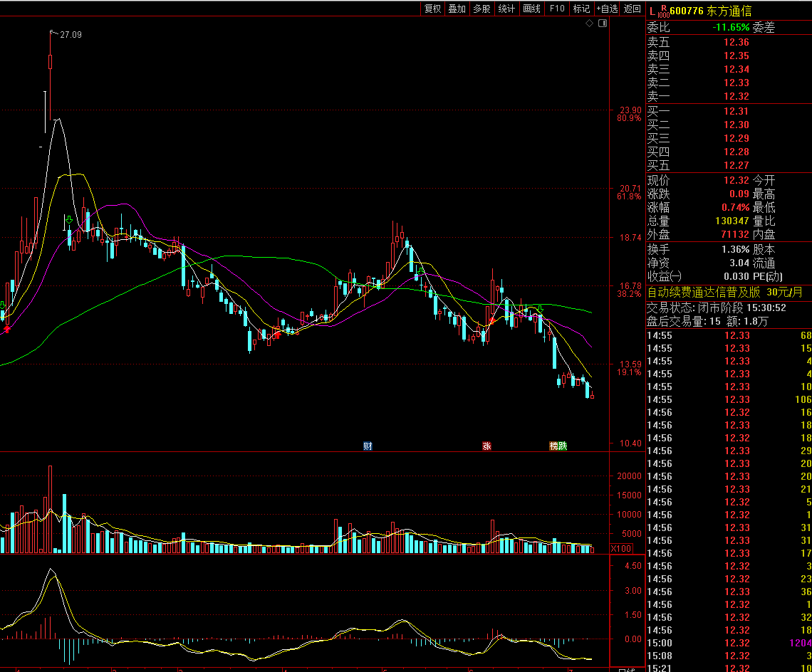Click the 23.90 price axis label
The width and height of the screenshot is (812, 672).
coord(630,110)
